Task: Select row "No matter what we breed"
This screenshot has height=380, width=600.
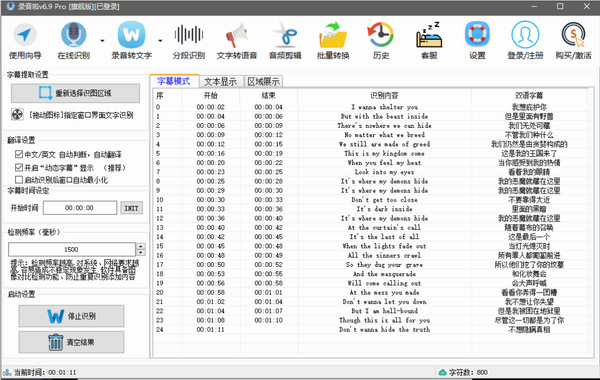Action: pos(370,135)
